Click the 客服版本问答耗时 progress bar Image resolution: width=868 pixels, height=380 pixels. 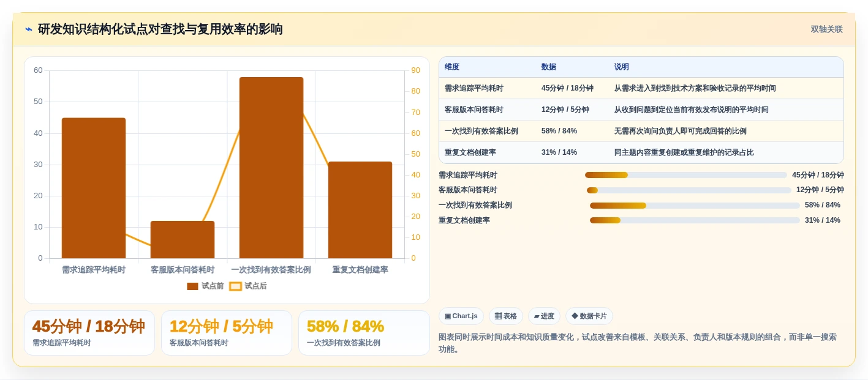pos(689,190)
